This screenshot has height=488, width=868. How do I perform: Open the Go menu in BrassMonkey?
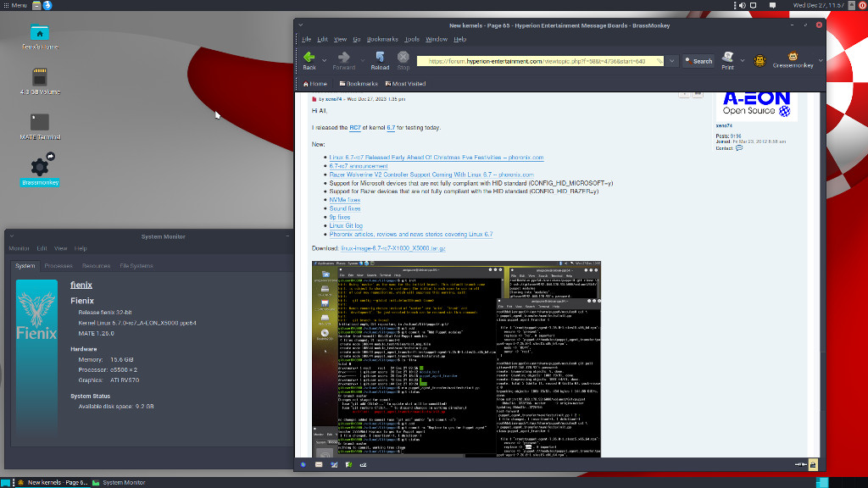[x=357, y=39]
